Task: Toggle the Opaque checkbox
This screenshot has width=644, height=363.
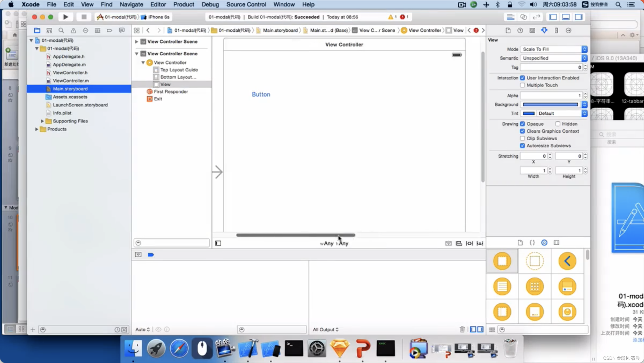Action: point(522,124)
